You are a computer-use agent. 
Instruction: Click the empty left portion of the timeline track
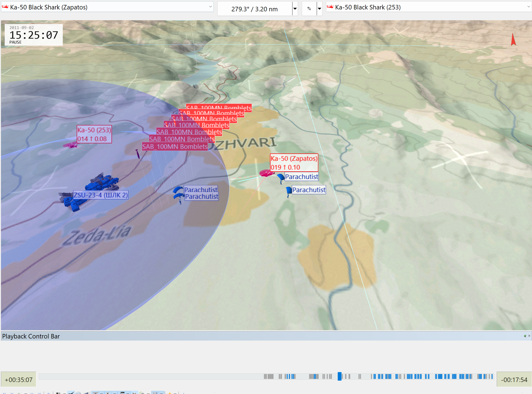(151, 377)
